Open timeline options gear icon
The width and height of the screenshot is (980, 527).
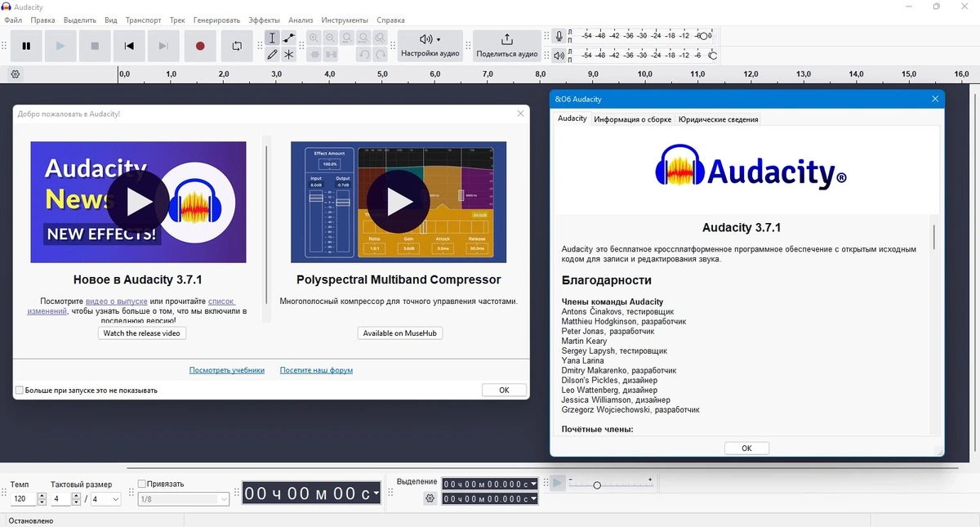click(x=15, y=74)
